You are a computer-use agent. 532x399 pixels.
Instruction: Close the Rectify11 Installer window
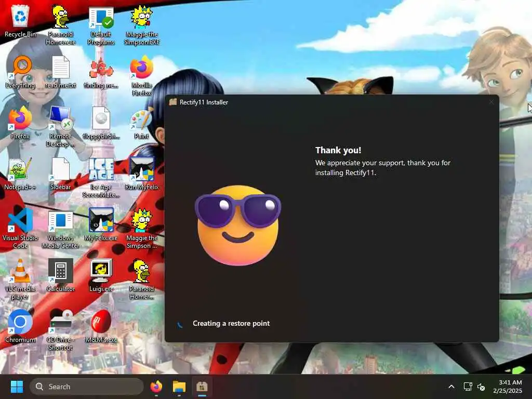pos(491,102)
